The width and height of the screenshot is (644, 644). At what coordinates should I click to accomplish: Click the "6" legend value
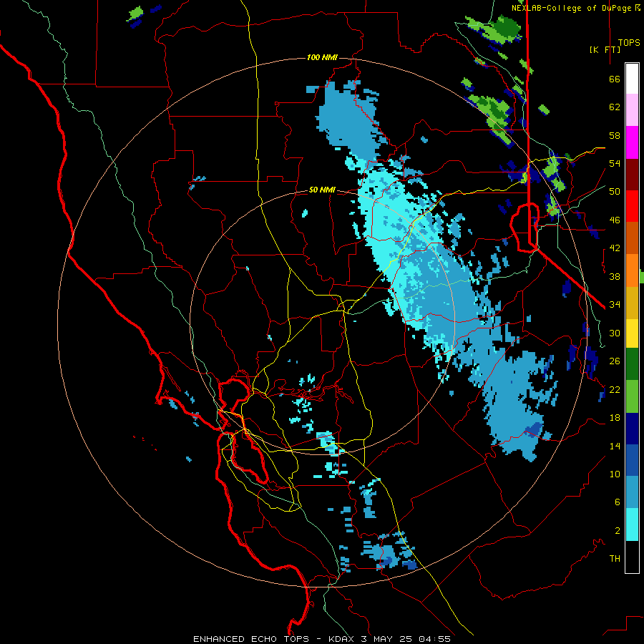pyautogui.click(x=617, y=502)
